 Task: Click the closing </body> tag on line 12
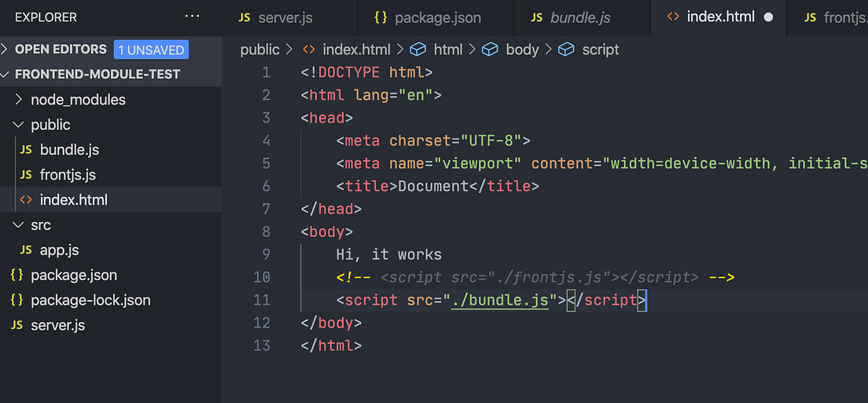pyautogui.click(x=332, y=323)
